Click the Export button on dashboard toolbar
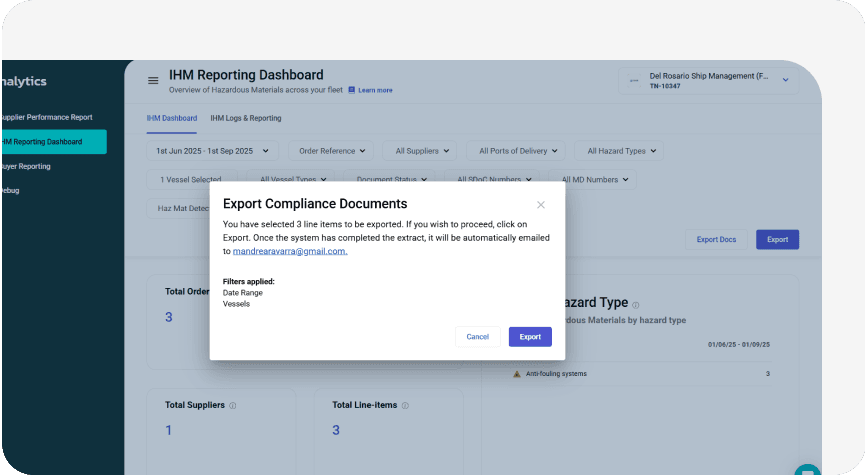The image size is (865, 476). point(777,239)
